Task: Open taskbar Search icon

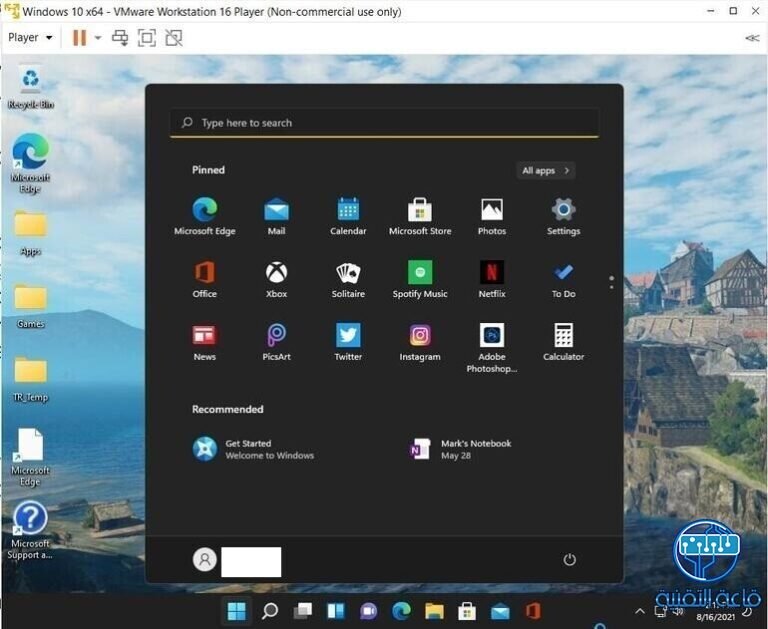Action: pos(270,611)
